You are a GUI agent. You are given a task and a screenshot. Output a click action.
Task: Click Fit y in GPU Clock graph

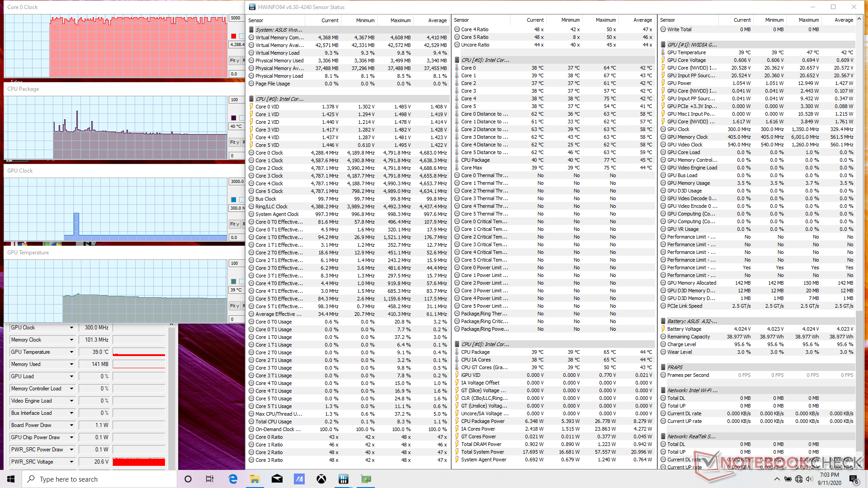[235, 224]
